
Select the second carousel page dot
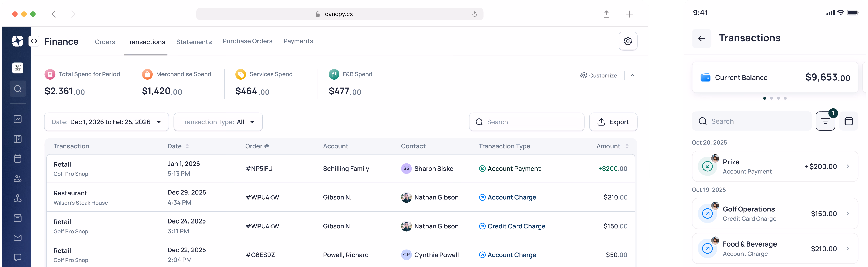click(771, 98)
